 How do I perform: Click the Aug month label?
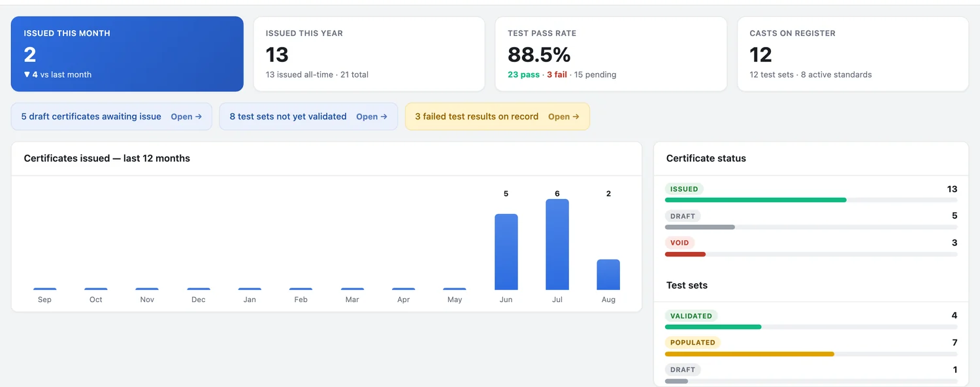coord(608,300)
